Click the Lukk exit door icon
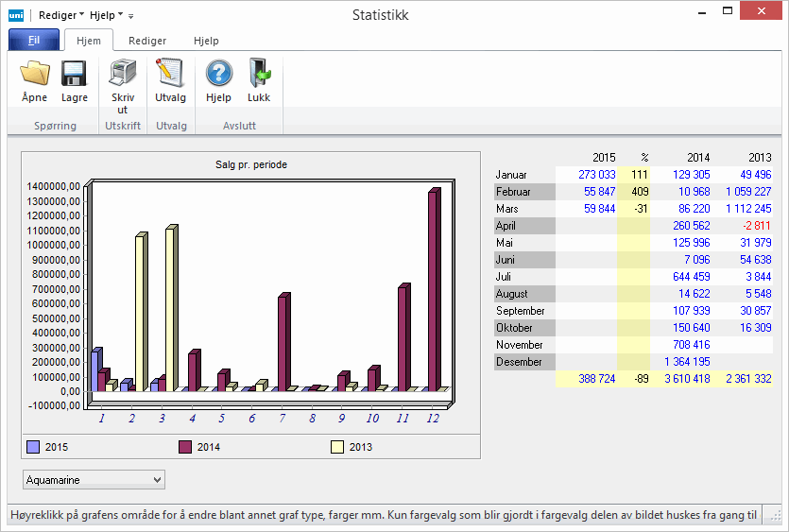789x532 pixels. pos(259,75)
